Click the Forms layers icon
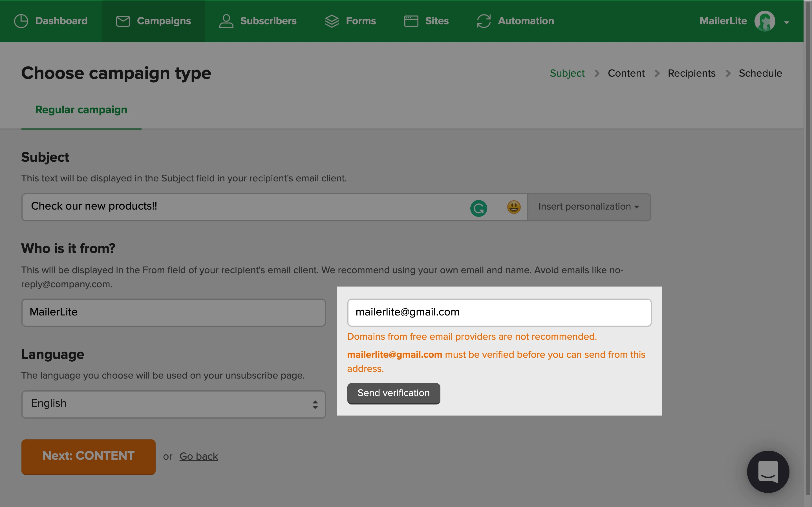Image resolution: width=812 pixels, height=507 pixels. click(x=332, y=21)
